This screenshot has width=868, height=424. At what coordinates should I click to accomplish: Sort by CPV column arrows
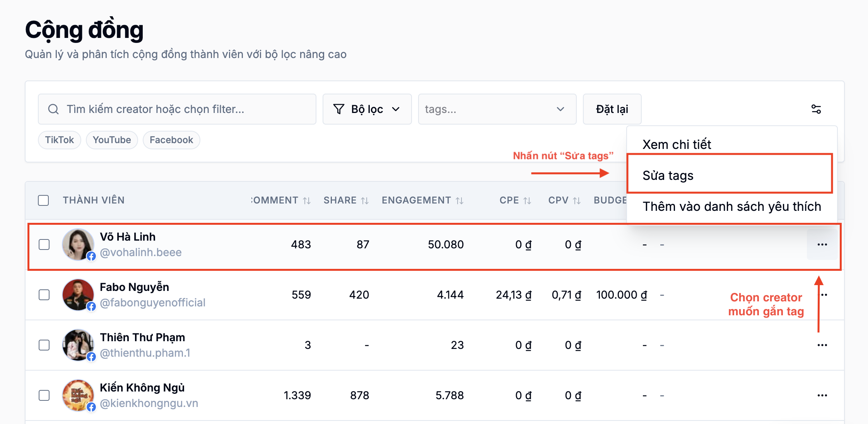(x=577, y=200)
